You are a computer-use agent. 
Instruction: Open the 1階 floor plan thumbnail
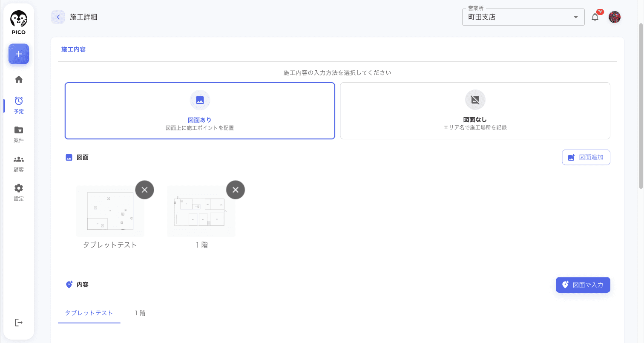pyautogui.click(x=201, y=211)
